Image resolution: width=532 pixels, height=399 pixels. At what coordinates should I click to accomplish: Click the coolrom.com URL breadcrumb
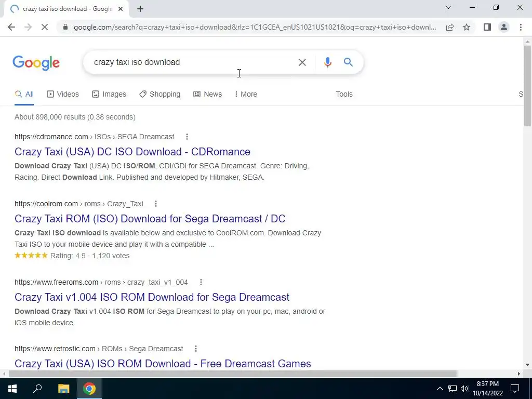[79, 204]
